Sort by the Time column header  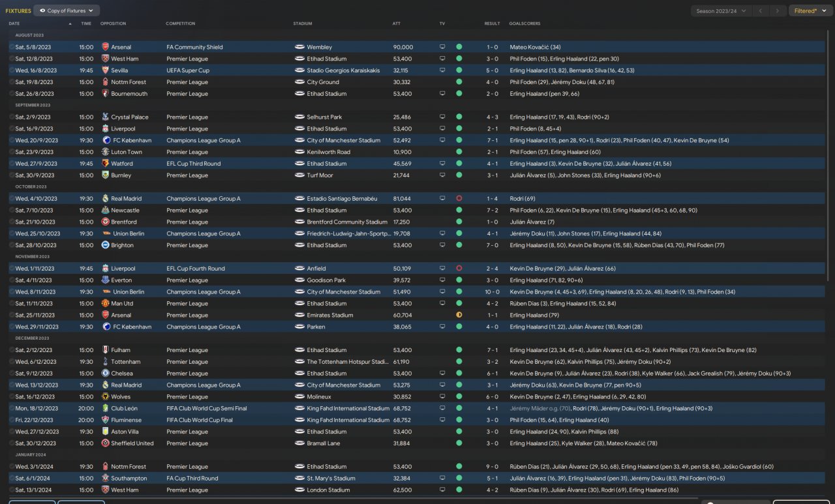click(x=86, y=24)
